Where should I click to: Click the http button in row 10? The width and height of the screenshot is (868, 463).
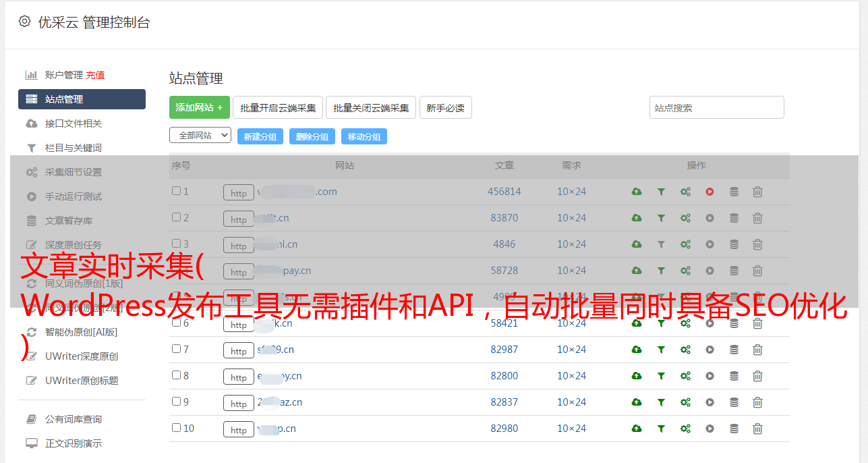click(x=239, y=430)
